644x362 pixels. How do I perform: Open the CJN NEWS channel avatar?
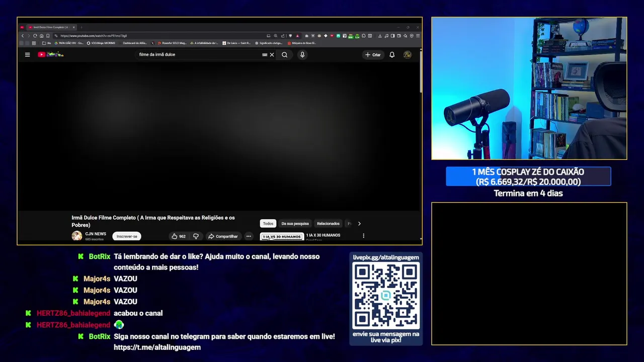(x=77, y=236)
